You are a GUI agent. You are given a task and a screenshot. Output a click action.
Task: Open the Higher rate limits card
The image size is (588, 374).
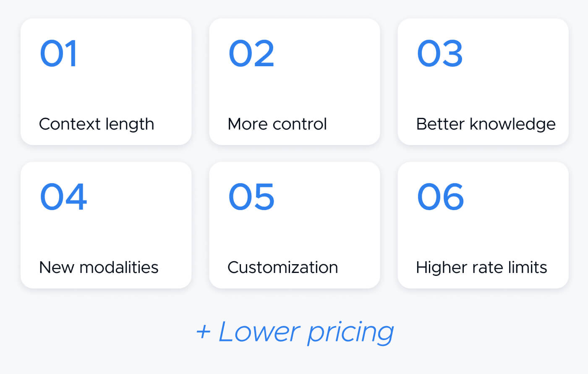(x=483, y=225)
